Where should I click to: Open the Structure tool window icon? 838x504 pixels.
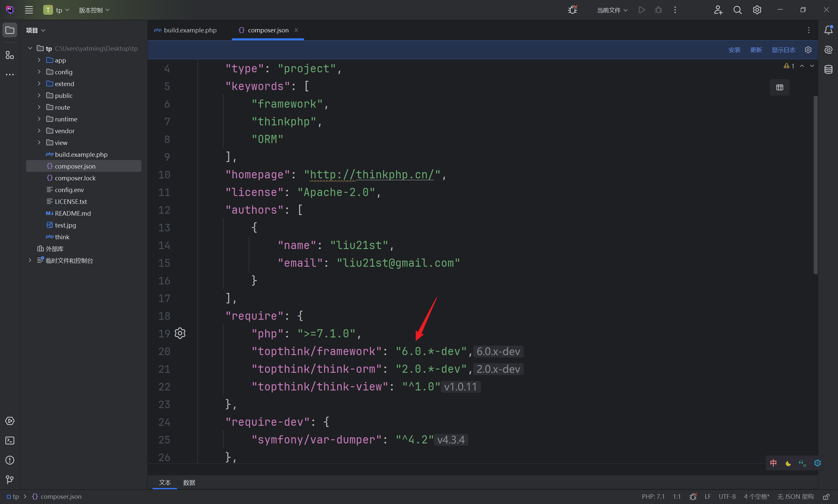[10, 55]
